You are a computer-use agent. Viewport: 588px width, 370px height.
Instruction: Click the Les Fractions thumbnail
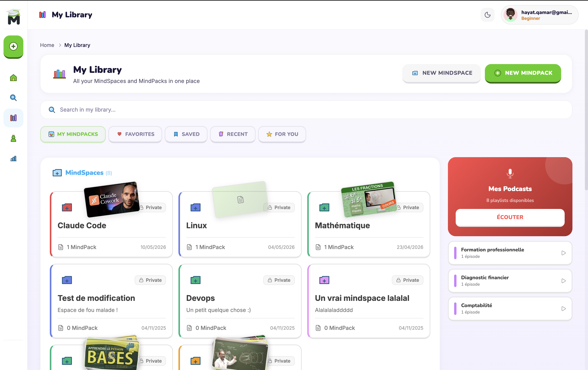tap(369, 199)
